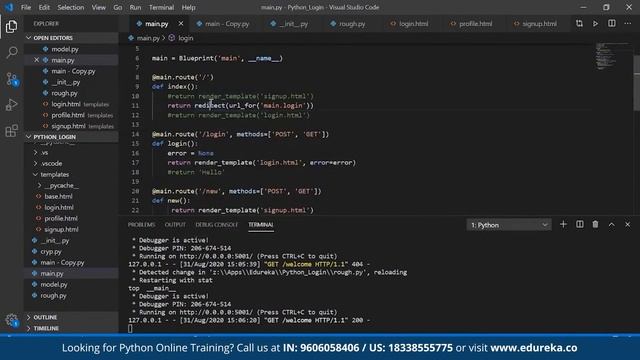Image resolution: width=640 pixels, height=360 pixels.
Task: Open the Terminal menu
Action: click(x=161, y=7)
